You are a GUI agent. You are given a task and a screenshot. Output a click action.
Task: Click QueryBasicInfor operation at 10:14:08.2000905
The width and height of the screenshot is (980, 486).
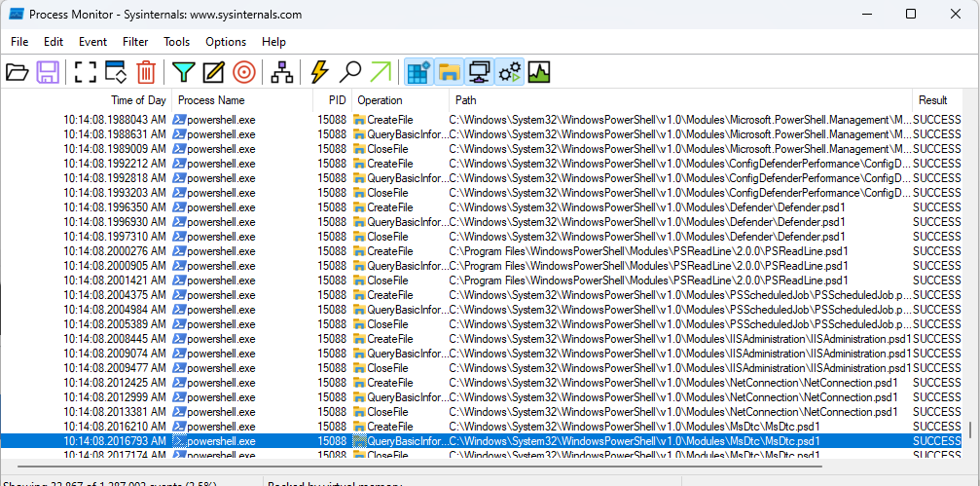tap(408, 266)
